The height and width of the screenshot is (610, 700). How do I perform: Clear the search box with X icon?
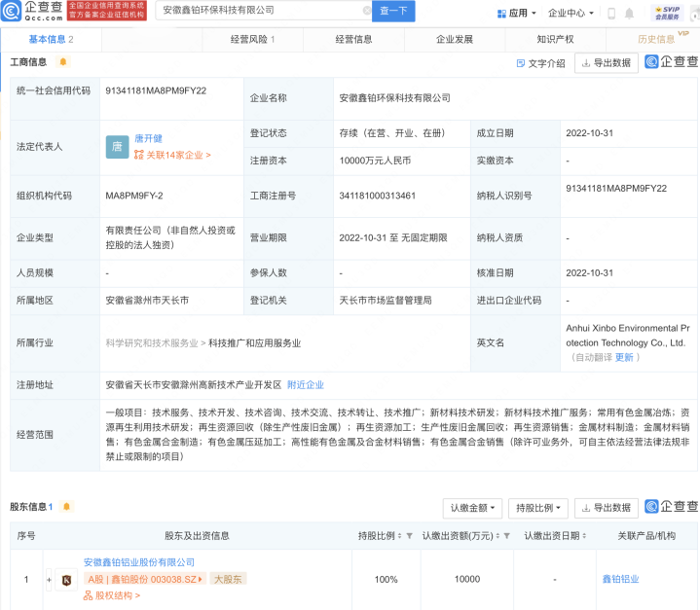(x=366, y=11)
